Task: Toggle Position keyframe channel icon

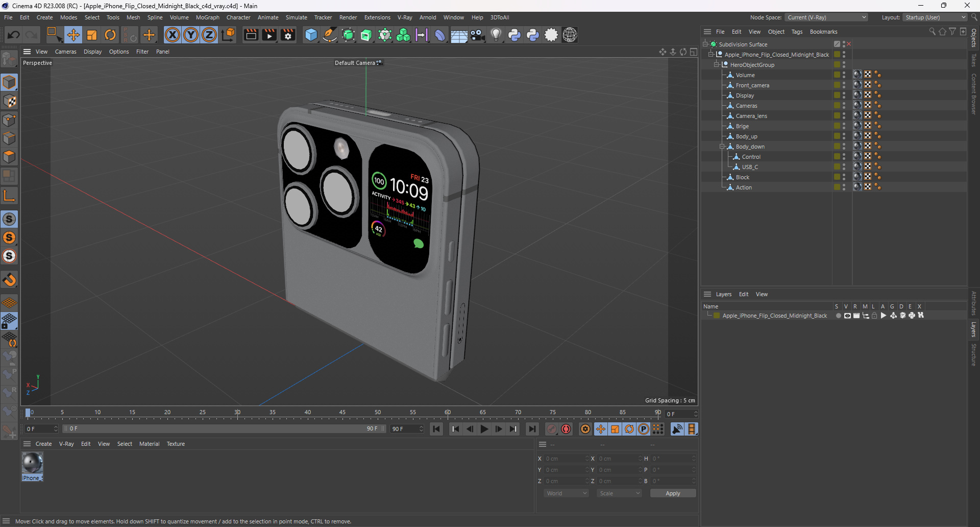Action: coord(601,429)
